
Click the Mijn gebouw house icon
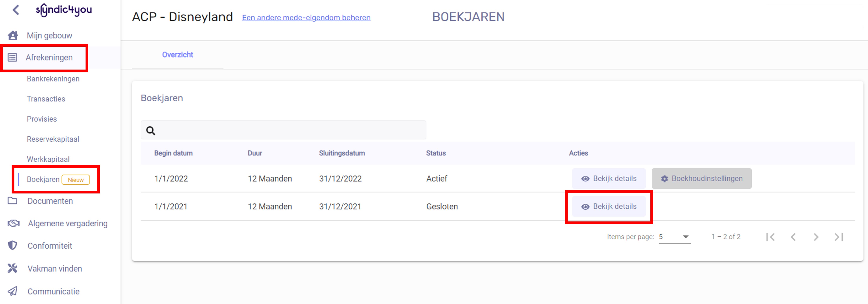(13, 35)
